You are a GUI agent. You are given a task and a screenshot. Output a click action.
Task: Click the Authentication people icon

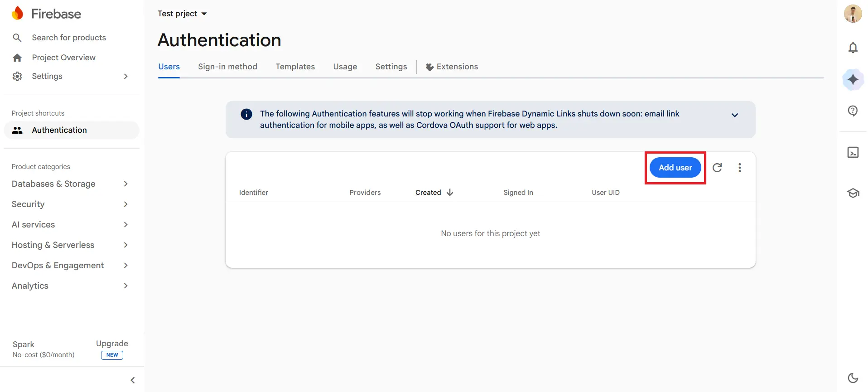[17, 130]
